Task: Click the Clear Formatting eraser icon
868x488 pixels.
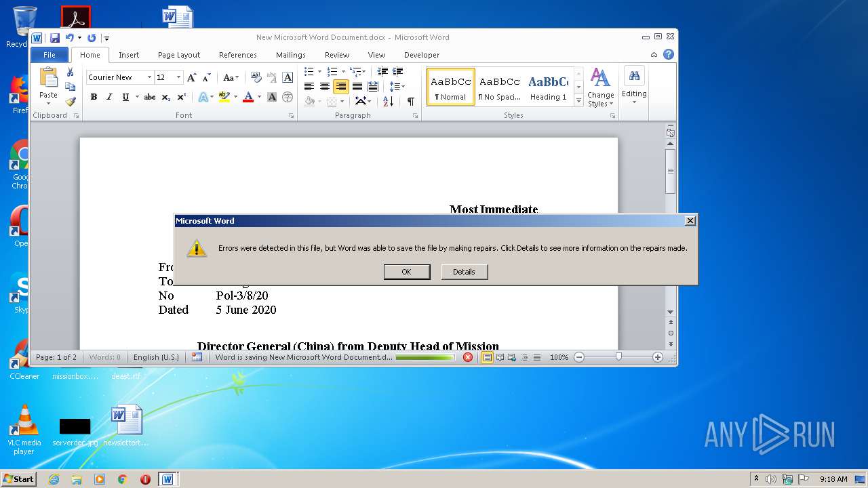Action: 256,77
